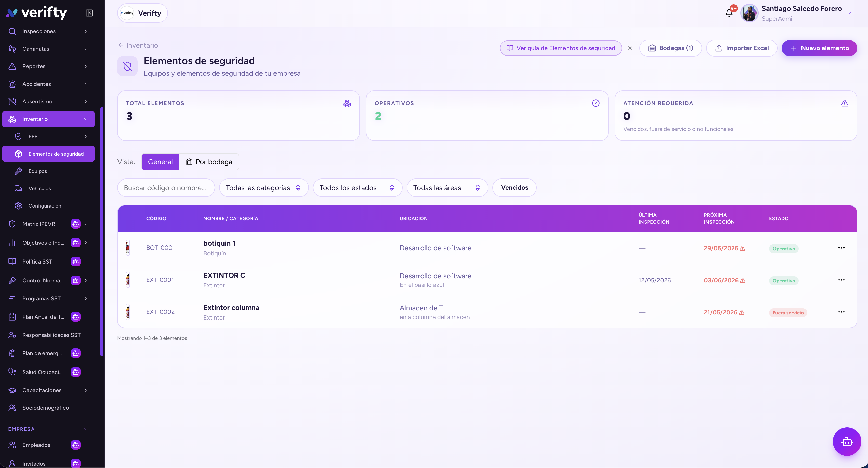Toggle the Vencidos filter
This screenshot has height=468, width=868.
click(x=515, y=188)
